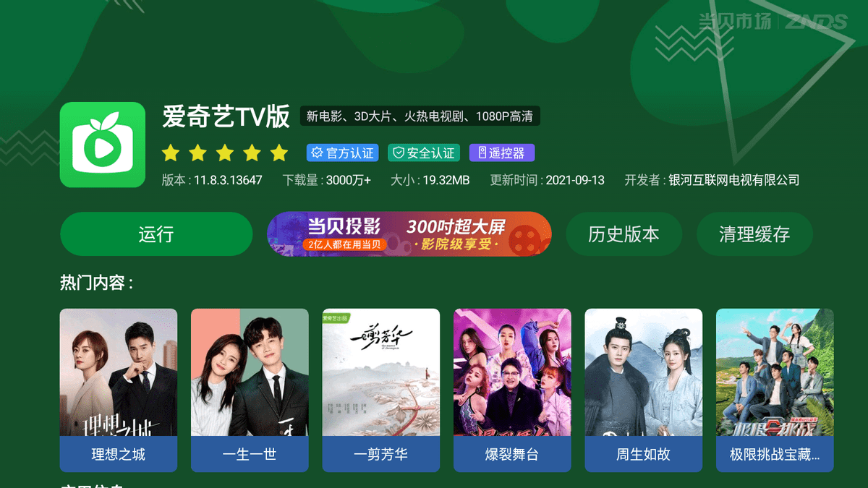Viewport: 868px width, 488px height.
Task: Open the 理想之城 poster thumbnail
Action: pyautogui.click(x=119, y=390)
